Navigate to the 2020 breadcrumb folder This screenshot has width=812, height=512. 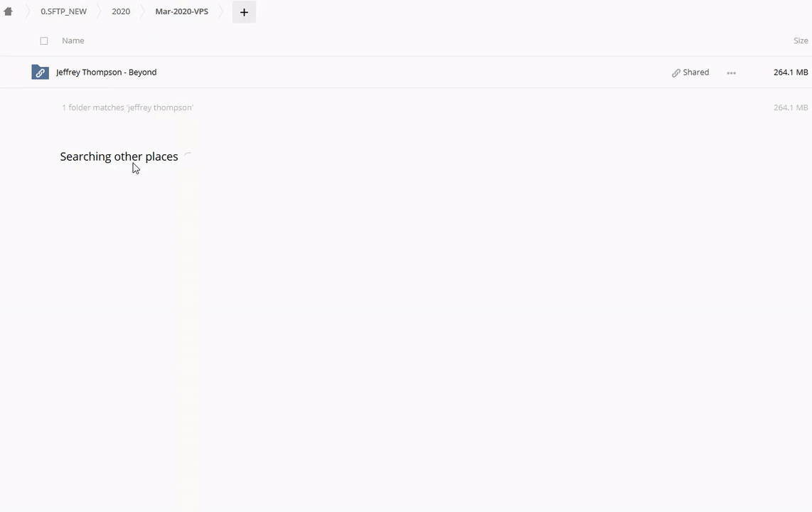point(121,11)
